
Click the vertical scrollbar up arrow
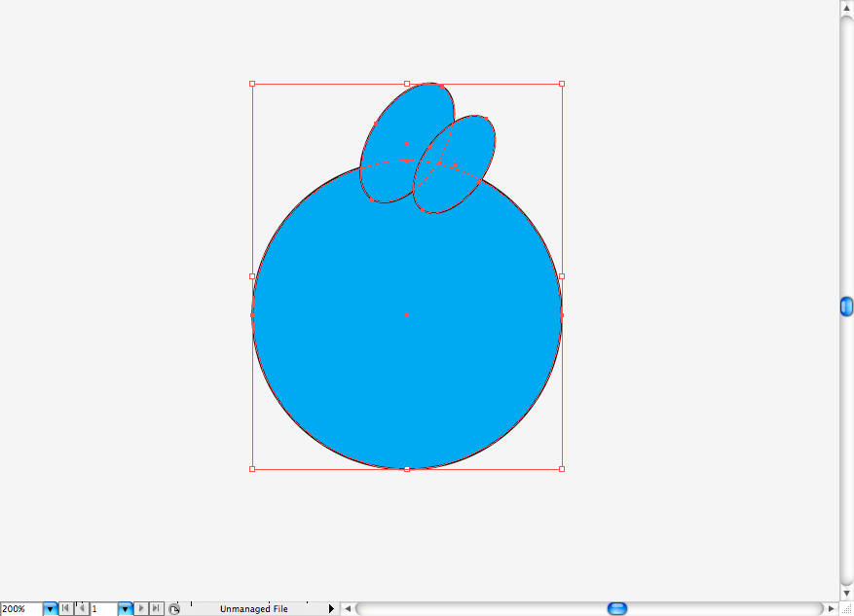(846, 8)
